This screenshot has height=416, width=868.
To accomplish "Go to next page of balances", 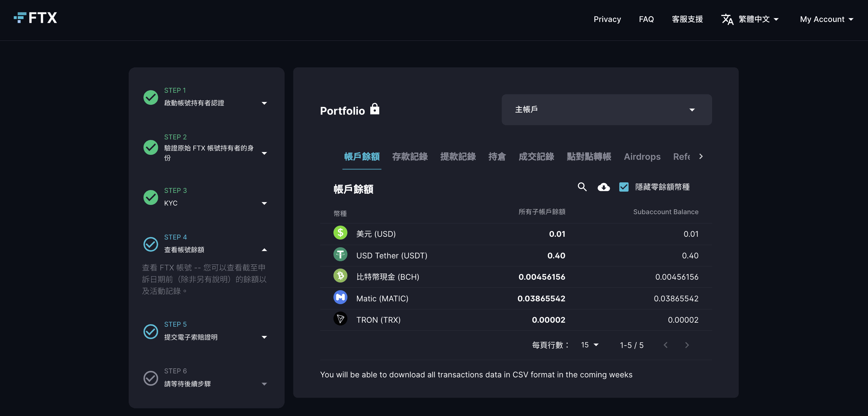I will coord(687,345).
